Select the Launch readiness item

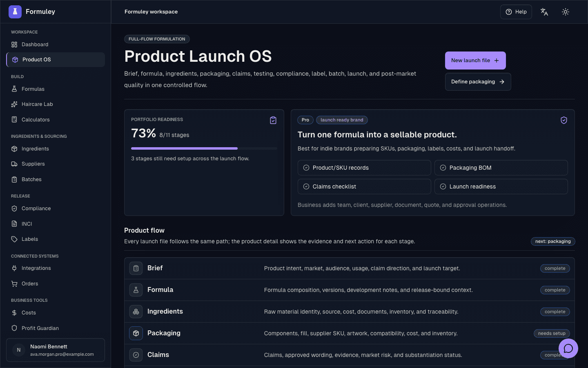click(501, 186)
